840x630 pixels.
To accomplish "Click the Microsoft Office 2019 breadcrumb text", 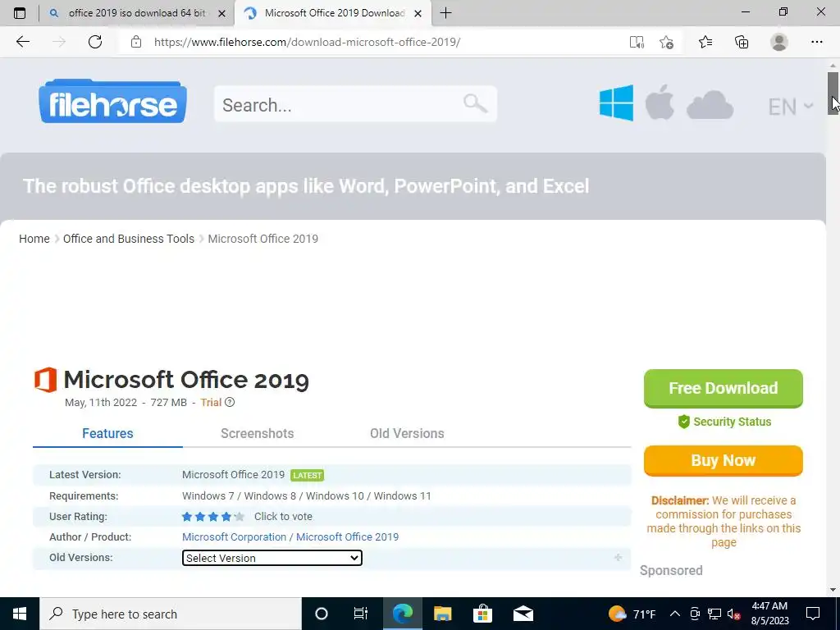I will point(263,239).
